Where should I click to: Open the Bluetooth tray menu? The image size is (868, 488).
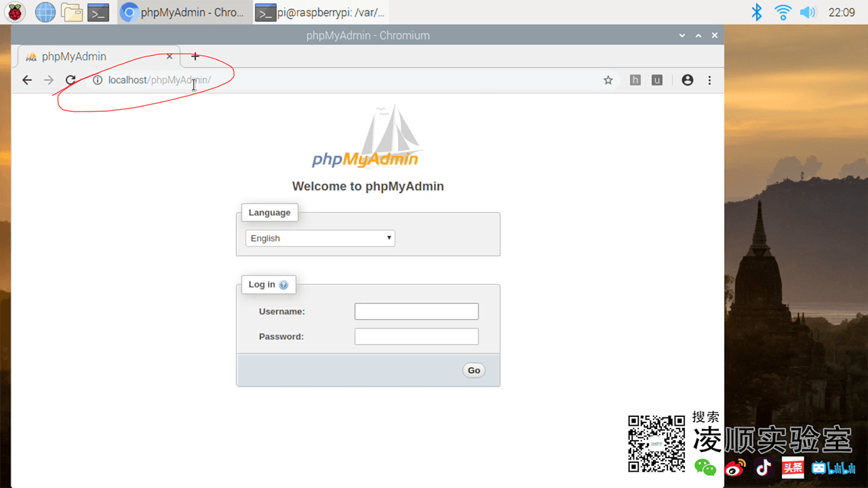point(757,12)
